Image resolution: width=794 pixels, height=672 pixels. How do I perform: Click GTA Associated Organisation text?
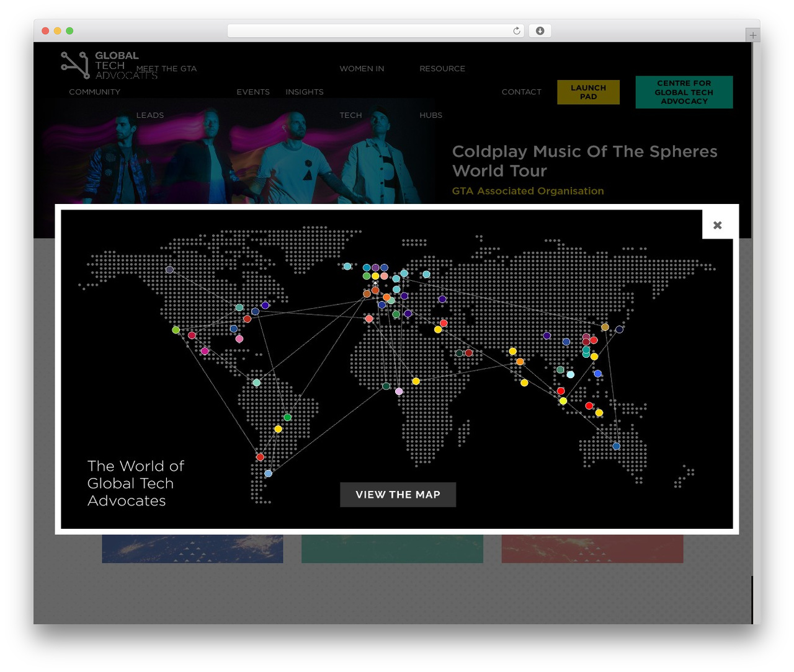click(528, 191)
